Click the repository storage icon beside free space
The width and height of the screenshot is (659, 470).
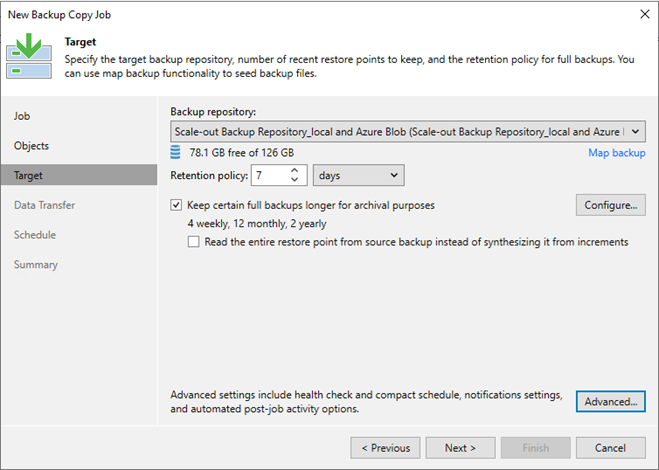click(175, 152)
